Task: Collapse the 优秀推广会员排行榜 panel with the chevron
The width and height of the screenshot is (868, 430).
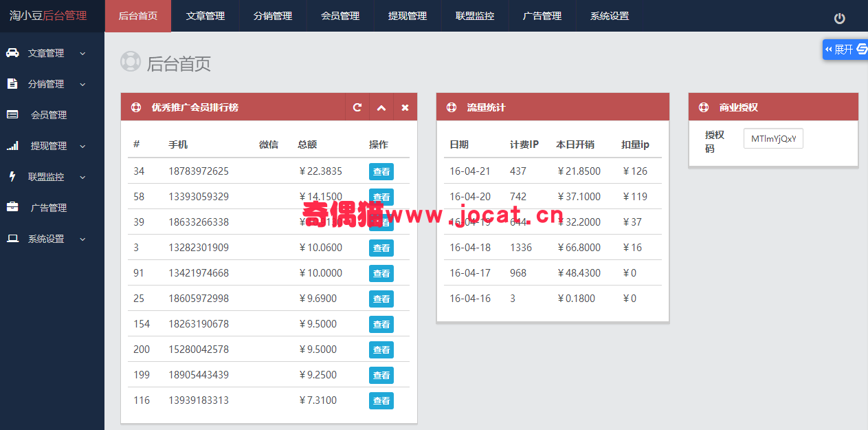Action: (381, 107)
